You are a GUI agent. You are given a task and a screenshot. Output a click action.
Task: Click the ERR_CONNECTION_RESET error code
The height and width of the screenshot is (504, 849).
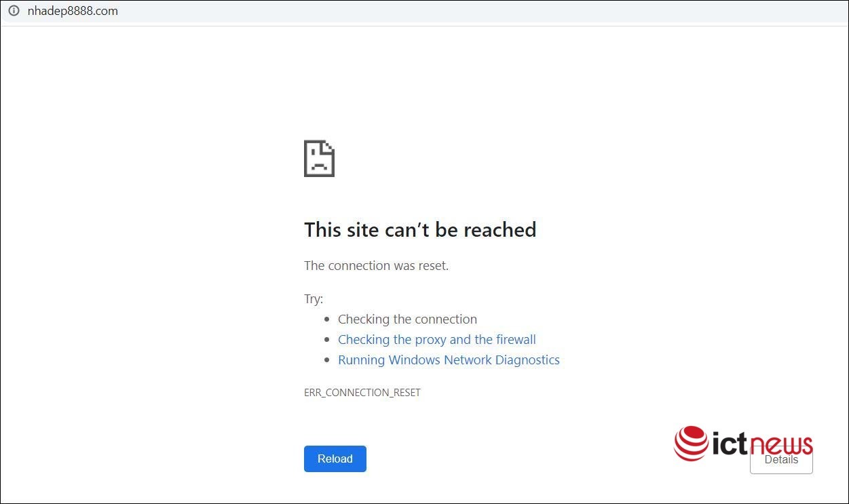362,392
